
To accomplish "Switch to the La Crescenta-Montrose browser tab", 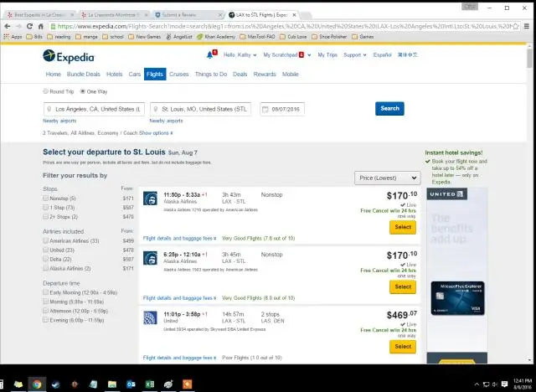I will click(115, 15).
